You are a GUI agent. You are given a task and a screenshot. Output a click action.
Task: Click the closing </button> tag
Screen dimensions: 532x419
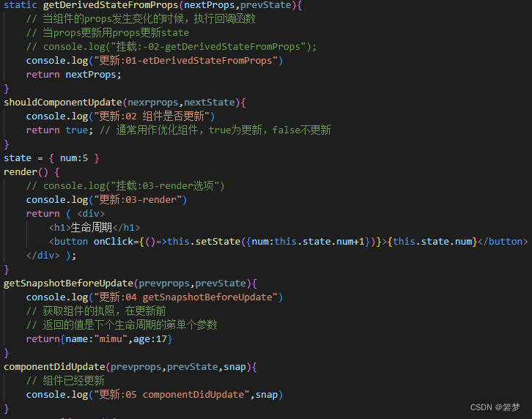pos(503,242)
